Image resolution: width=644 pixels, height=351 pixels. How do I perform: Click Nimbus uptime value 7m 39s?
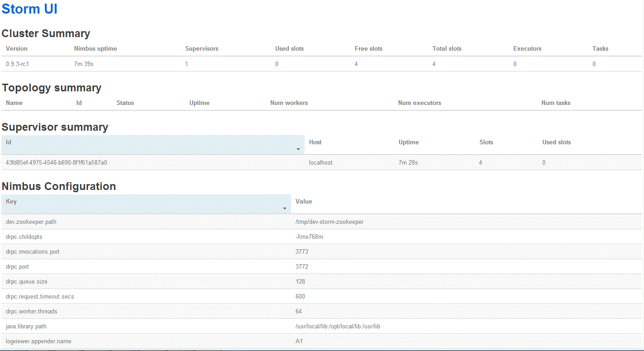point(84,64)
